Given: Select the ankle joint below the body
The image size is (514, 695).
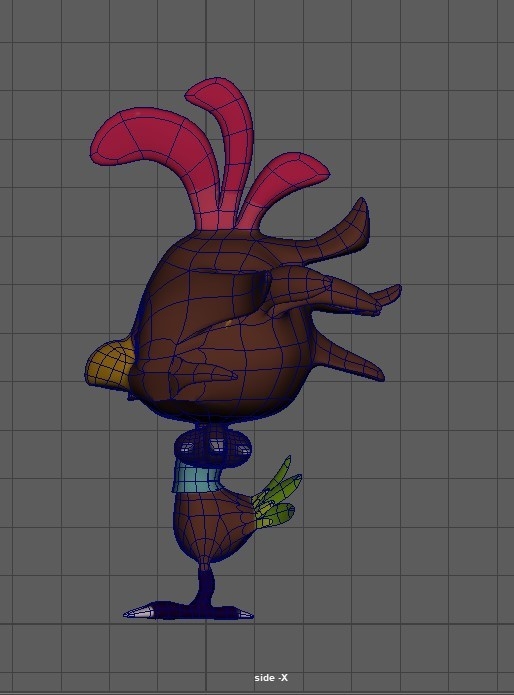Looking at the screenshot, I should (204, 564).
